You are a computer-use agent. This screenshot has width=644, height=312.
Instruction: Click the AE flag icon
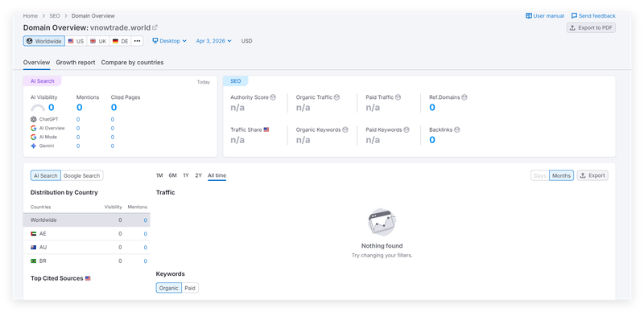[x=33, y=233]
